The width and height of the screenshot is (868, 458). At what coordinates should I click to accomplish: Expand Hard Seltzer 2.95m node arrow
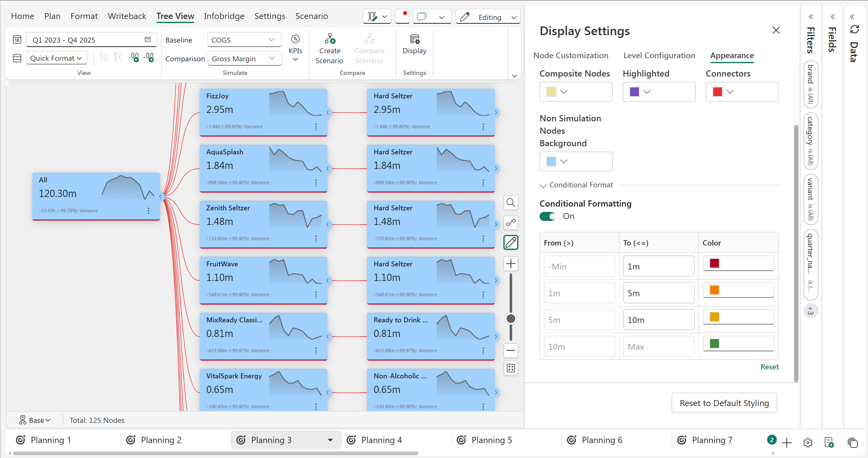tap(496, 113)
